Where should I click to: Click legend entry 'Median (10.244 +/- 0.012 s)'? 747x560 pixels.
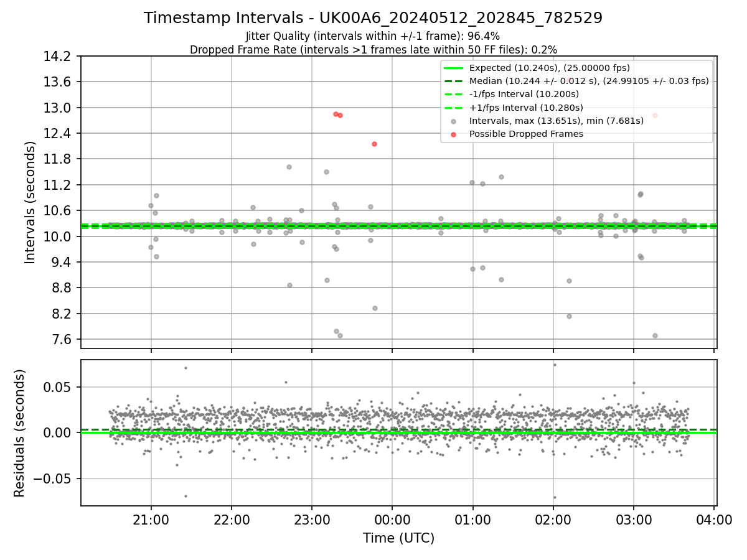(589, 81)
